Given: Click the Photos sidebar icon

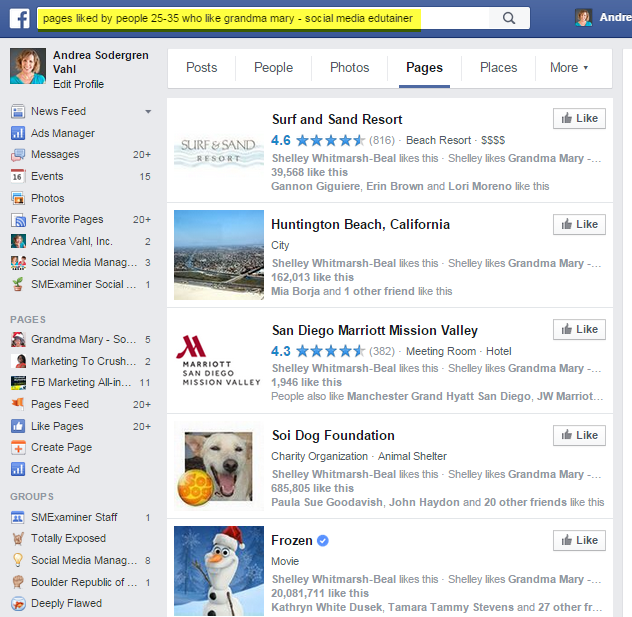Looking at the screenshot, I should (18, 198).
